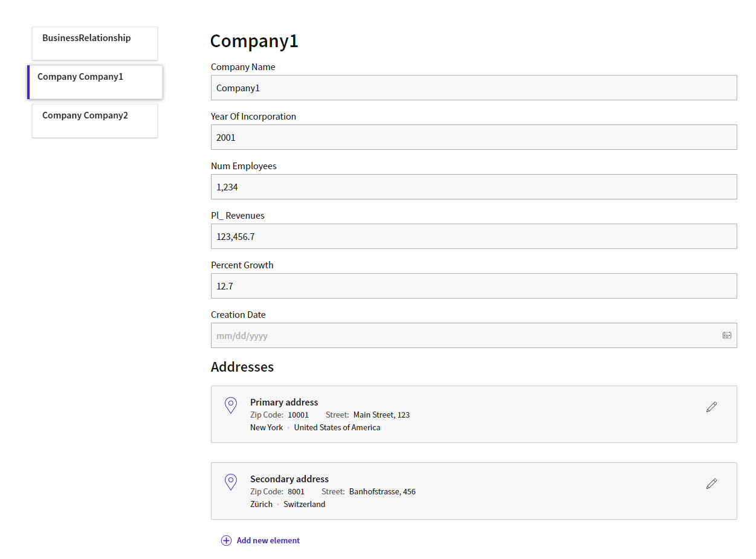The height and width of the screenshot is (559, 756).
Task: Click the Year Of Incorporation field
Action: [x=473, y=137]
